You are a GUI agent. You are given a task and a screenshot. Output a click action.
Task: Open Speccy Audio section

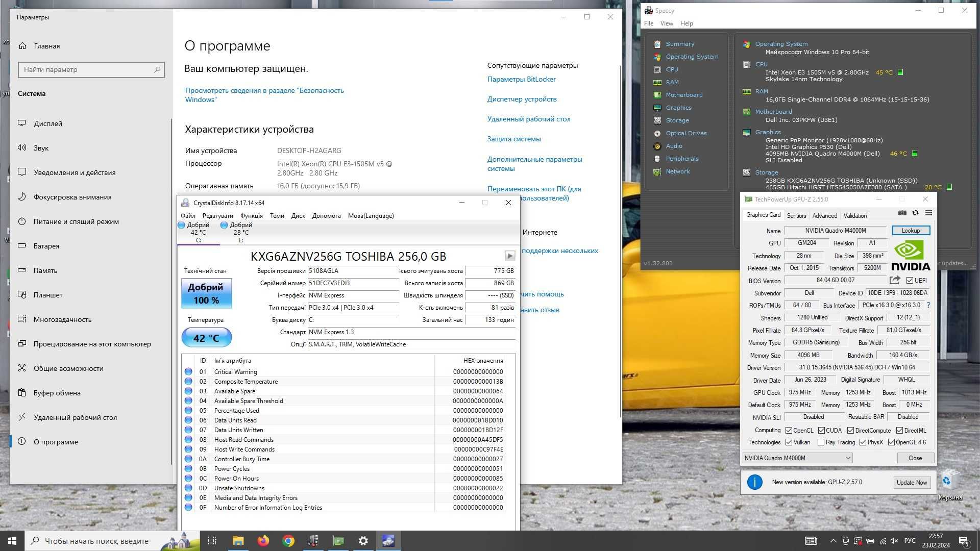coord(674,146)
